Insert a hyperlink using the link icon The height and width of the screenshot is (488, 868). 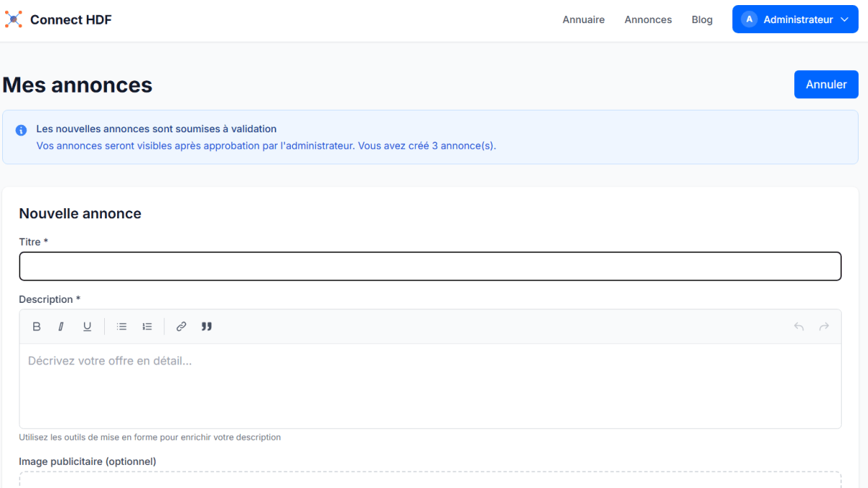coord(181,326)
